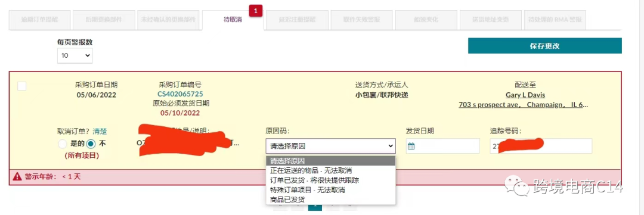
Task: Choose 请选择原因 placeholder in the list
Action: 330,160
